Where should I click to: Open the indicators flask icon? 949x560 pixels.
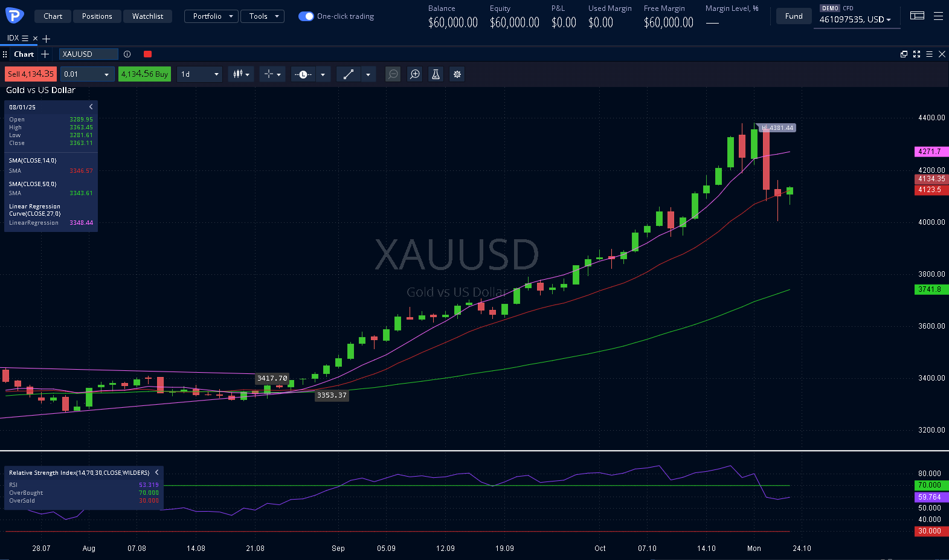click(x=436, y=74)
